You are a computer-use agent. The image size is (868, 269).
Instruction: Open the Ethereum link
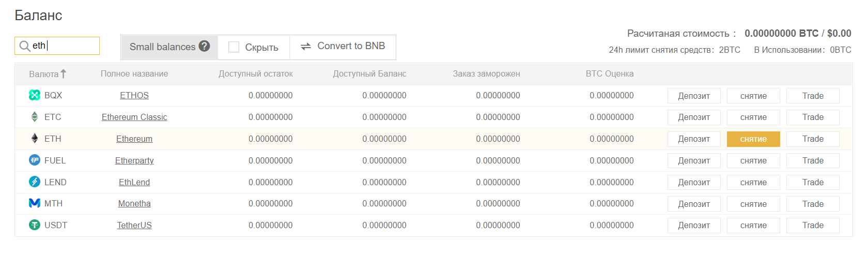134,139
